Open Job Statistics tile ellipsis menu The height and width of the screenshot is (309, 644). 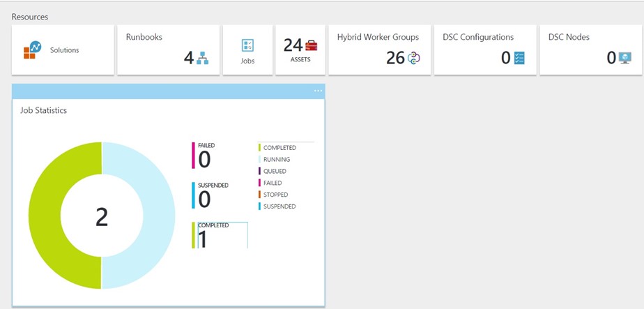coord(319,91)
